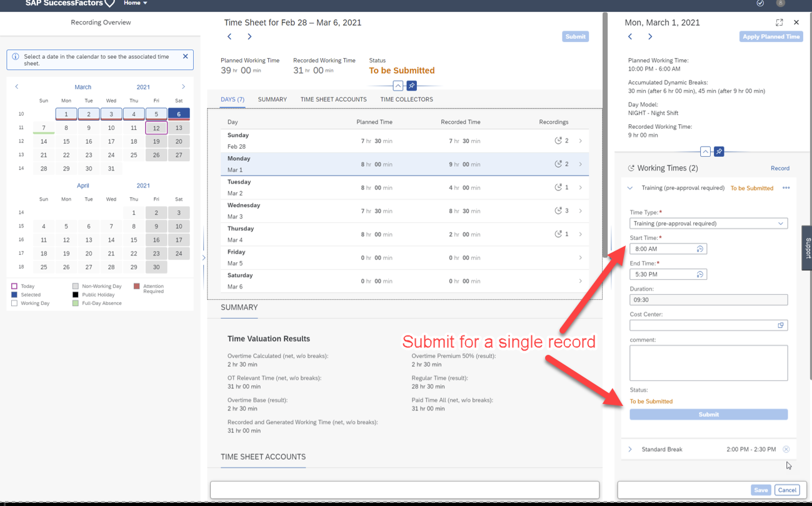Go to previous week with the back arrow
This screenshot has width=812, height=506.
click(229, 36)
